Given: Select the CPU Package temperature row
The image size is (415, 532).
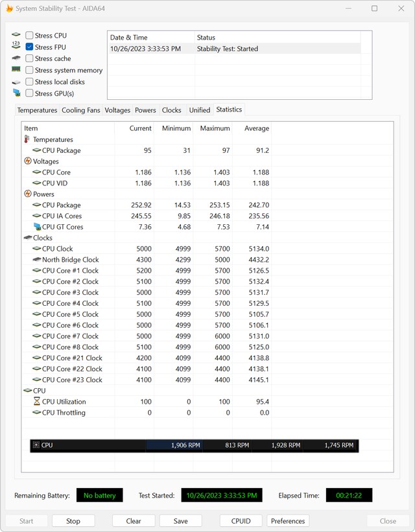Looking at the screenshot, I should pos(62,150).
